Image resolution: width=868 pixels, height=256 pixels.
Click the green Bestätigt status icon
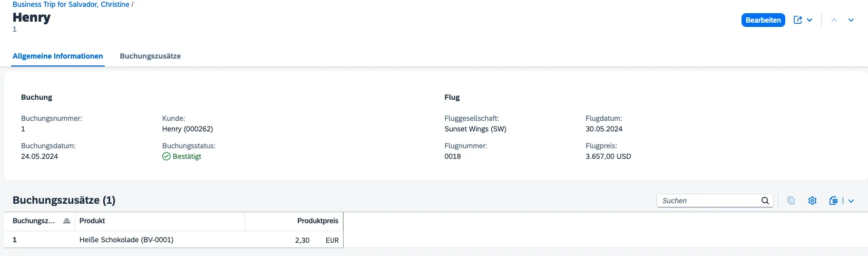167,156
